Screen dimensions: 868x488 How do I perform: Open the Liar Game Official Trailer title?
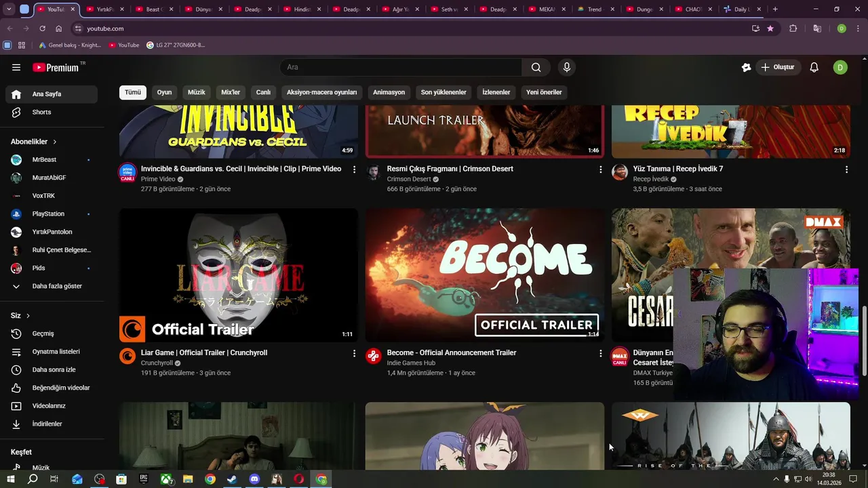pyautogui.click(x=204, y=352)
